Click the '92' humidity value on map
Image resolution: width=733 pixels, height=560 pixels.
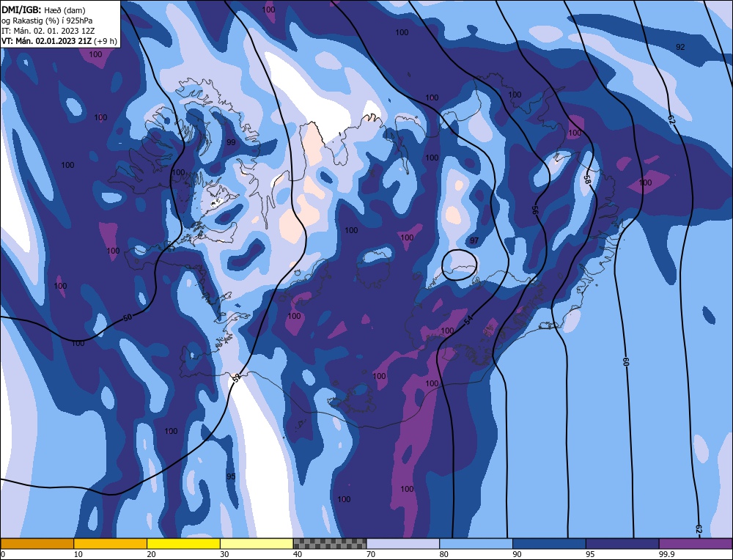pyautogui.click(x=681, y=47)
